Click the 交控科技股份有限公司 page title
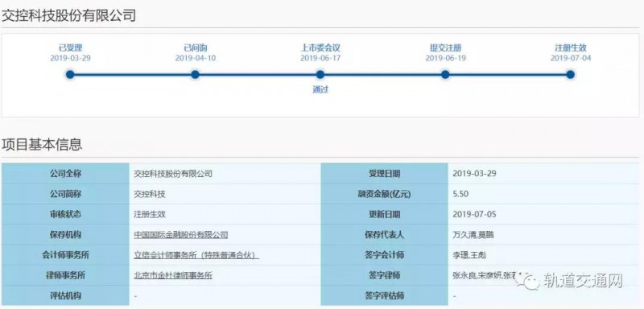Screen dimensions: 644x309 (x=68, y=15)
